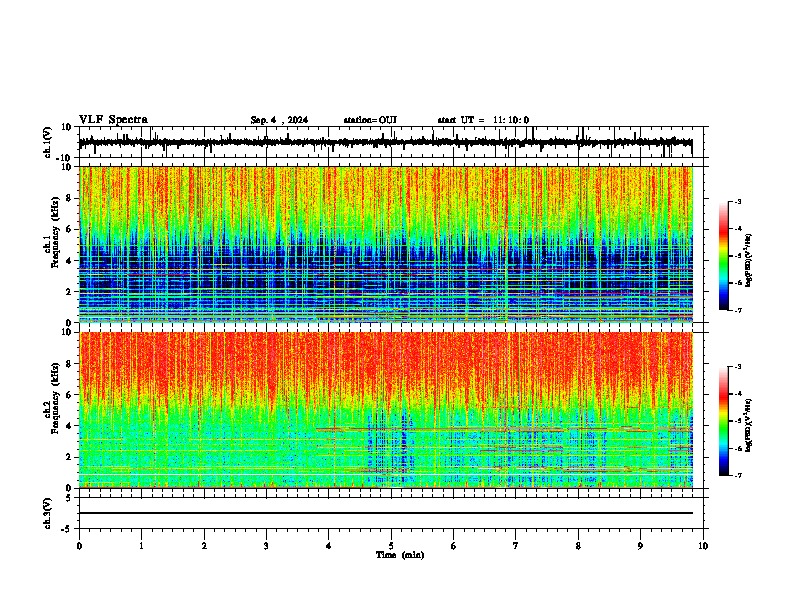Viewport: 792px width, 612px height.
Task: Click the "ch.3(V)" axis label
Action: point(48,514)
